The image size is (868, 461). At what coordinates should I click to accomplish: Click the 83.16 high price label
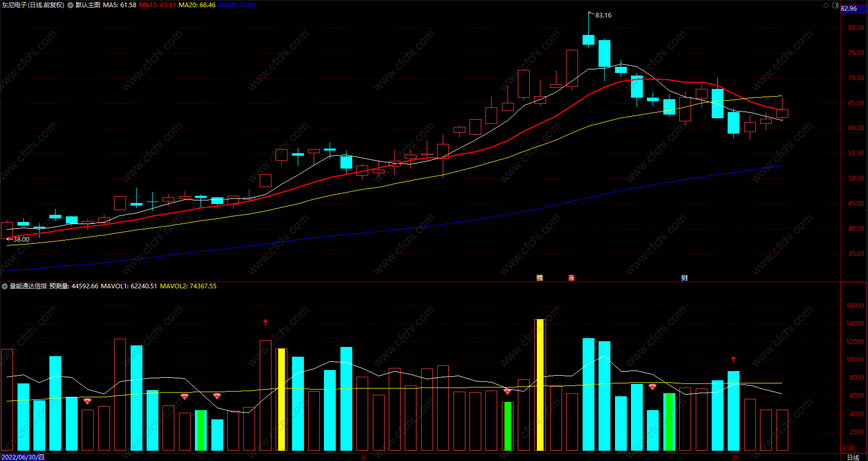[x=603, y=15]
